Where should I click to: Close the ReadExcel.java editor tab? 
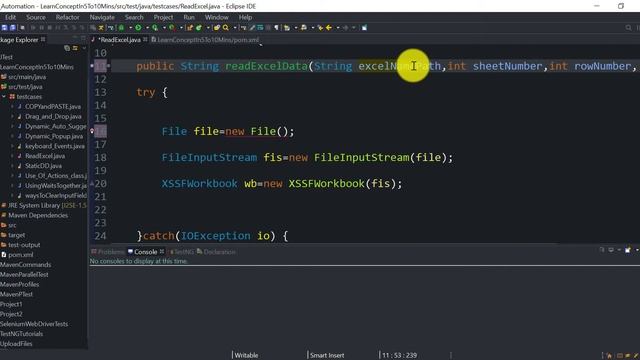(x=145, y=40)
